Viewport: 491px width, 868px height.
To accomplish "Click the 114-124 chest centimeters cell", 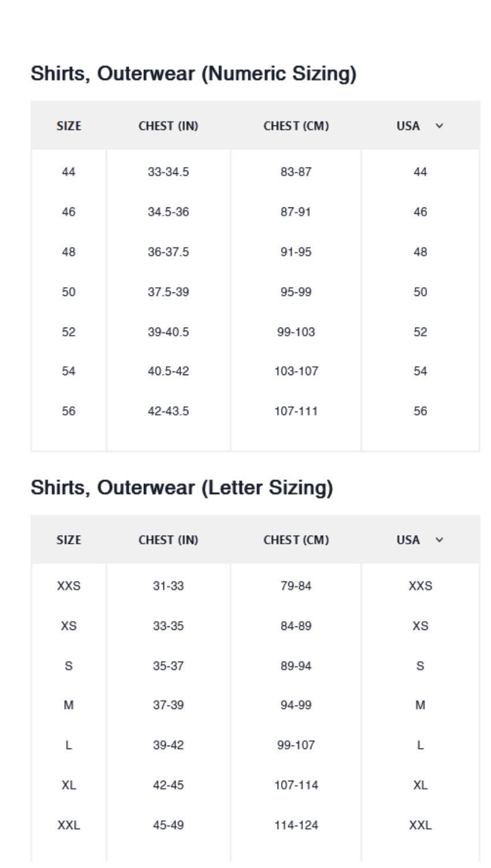I will [296, 826].
